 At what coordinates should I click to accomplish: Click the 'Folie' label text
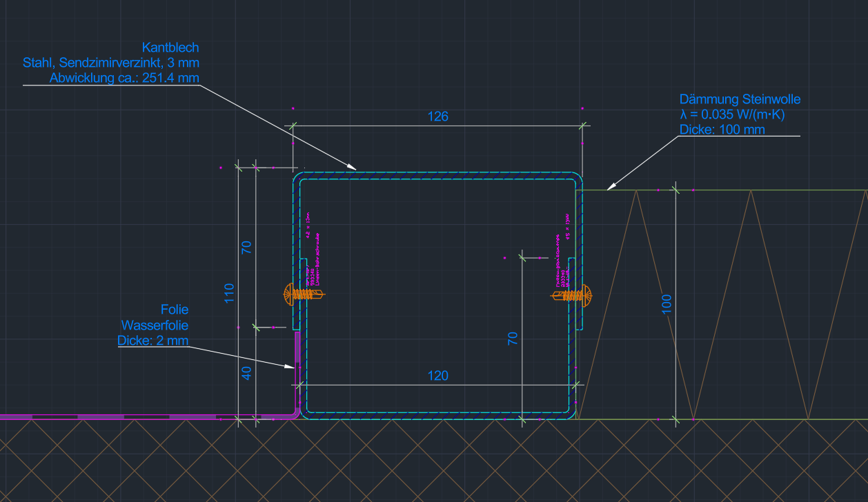(175, 310)
